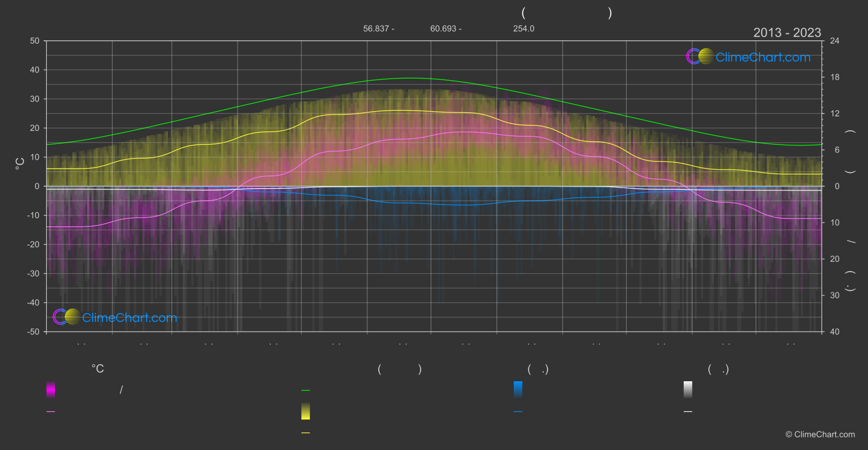
Task: Click the 24 tick on right hours axis
Action: pyautogui.click(x=835, y=41)
